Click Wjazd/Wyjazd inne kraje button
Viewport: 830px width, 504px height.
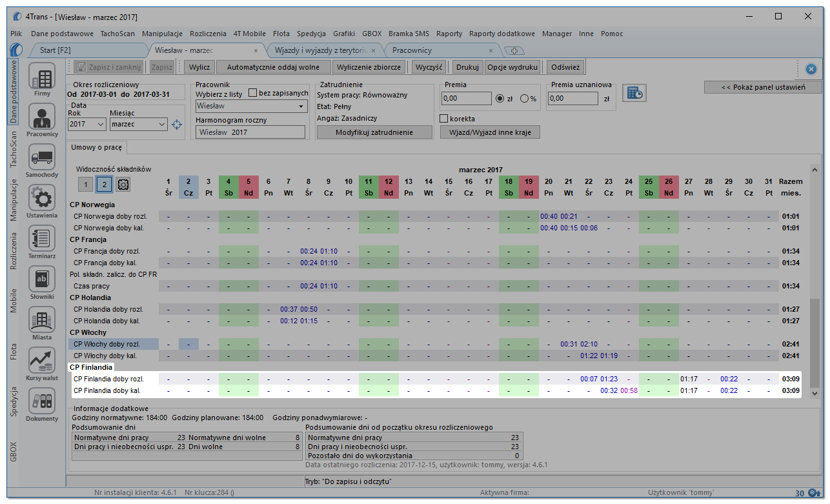pyautogui.click(x=490, y=132)
